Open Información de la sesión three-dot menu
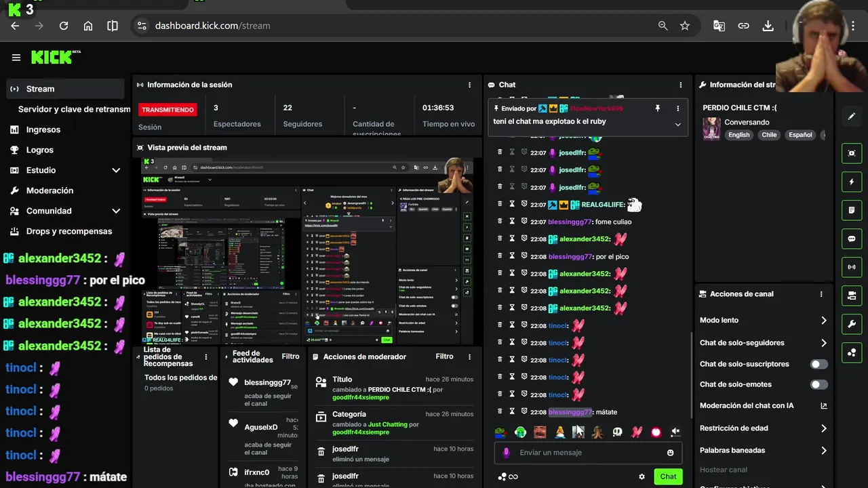This screenshot has height=488, width=868. [x=469, y=85]
